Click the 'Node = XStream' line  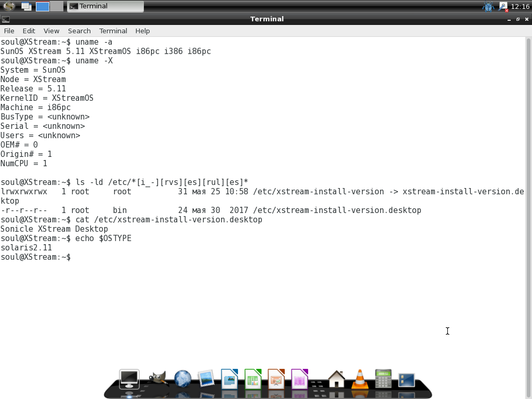pyautogui.click(x=33, y=79)
